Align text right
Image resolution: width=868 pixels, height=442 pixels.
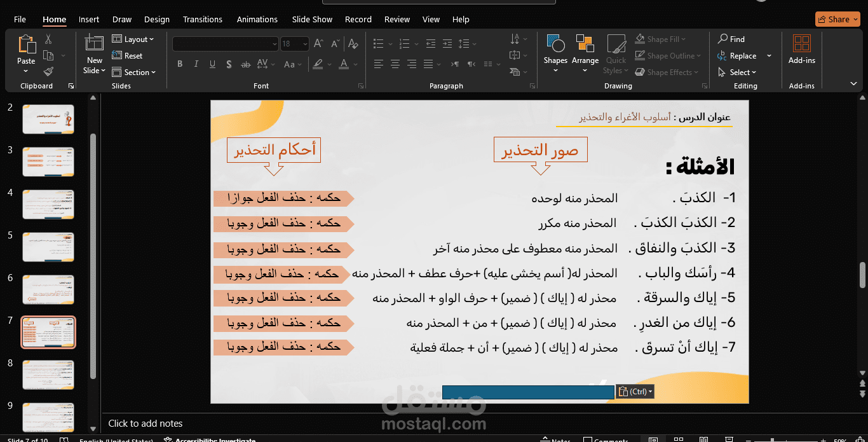coord(412,64)
